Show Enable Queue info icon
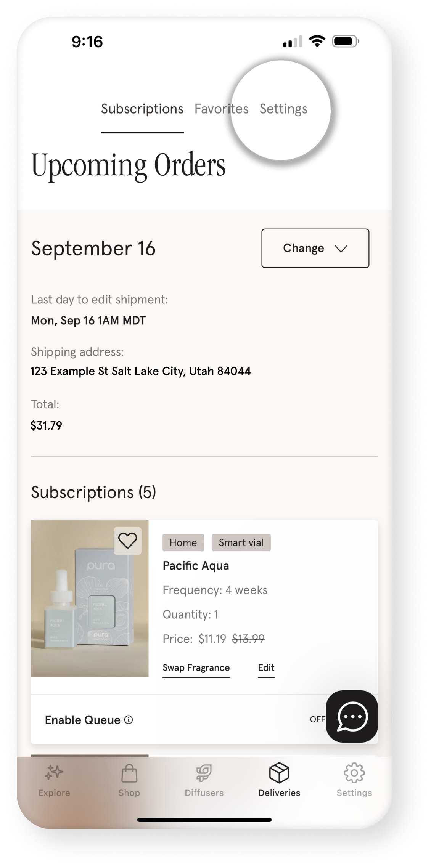Screen dimensions: 431x868 tap(129, 720)
